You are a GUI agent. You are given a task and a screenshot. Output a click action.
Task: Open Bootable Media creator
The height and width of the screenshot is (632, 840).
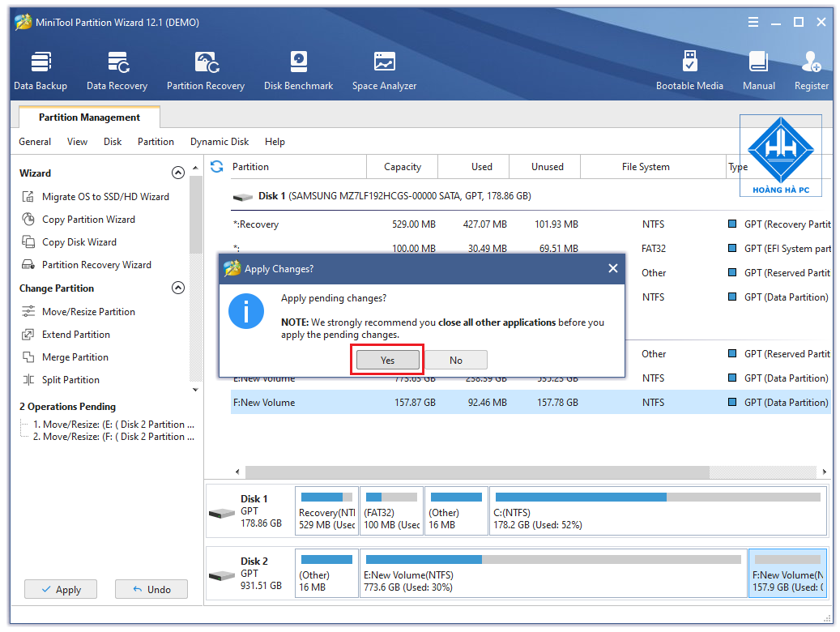[690, 69]
